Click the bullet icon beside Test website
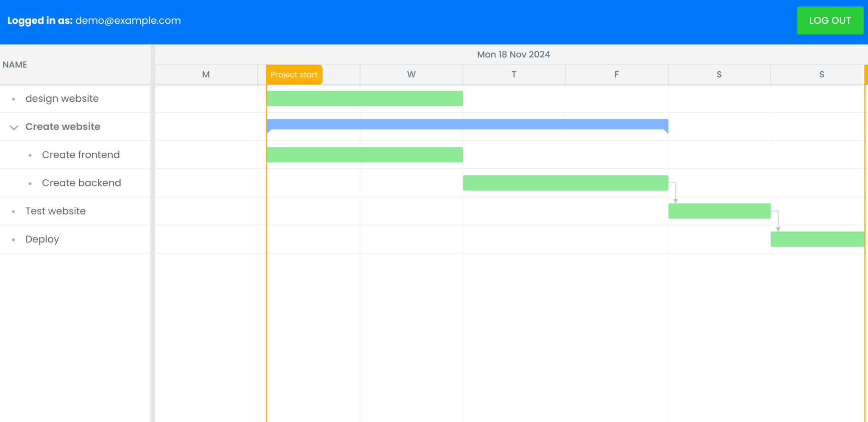 (13, 211)
